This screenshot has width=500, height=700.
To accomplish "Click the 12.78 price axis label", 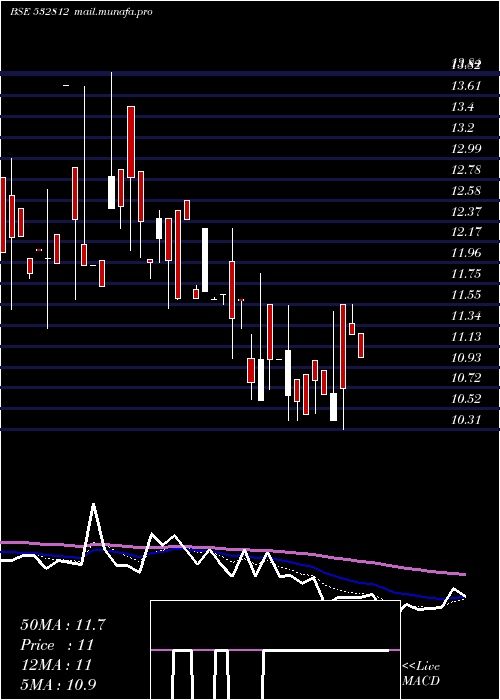I will click(x=466, y=170).
